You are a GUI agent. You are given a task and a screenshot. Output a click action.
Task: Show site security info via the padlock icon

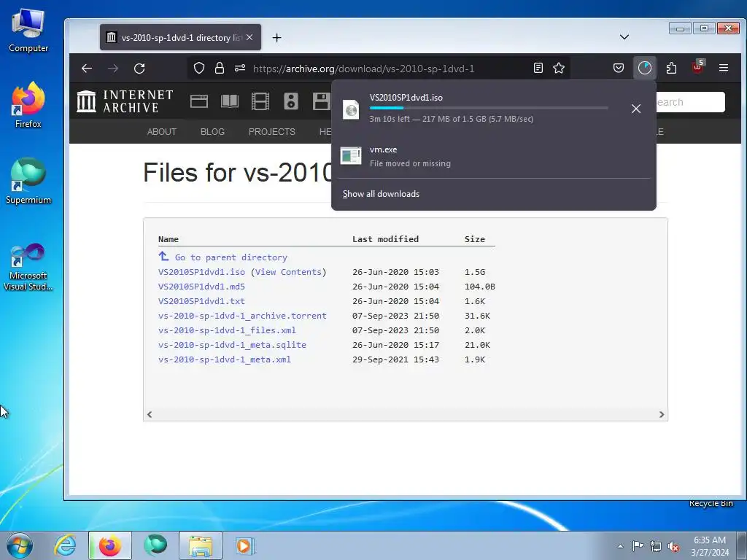[x=219, y=68]
